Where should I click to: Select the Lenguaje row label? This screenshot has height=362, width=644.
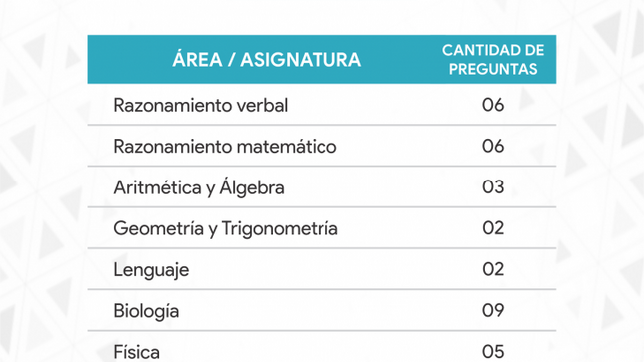(x=151, y=270)
